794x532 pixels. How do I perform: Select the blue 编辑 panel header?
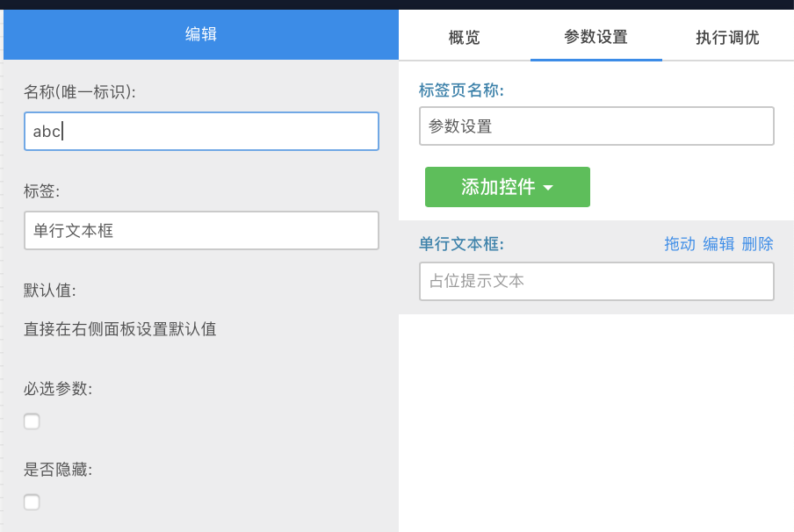(201, 34)
